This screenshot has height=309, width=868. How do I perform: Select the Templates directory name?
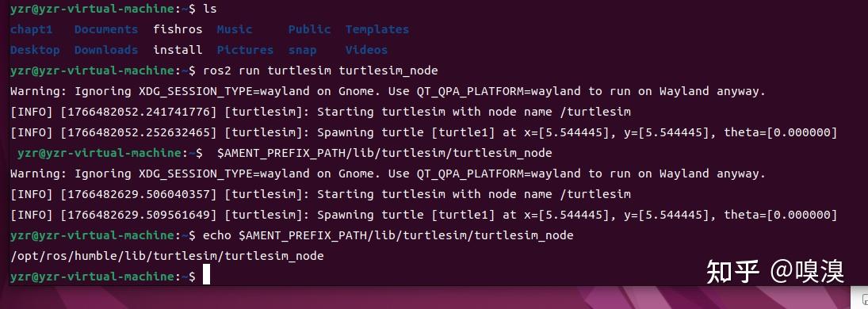pos(377,30)
